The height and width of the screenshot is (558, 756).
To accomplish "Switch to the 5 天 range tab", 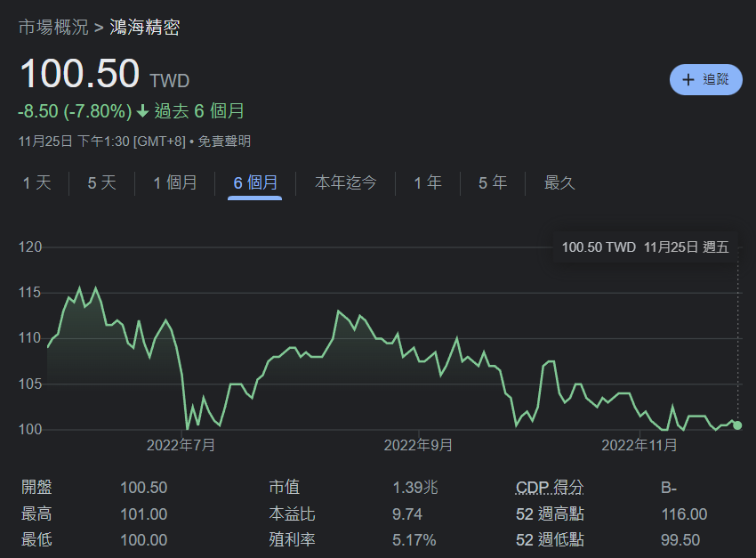I will click(101, 182).
